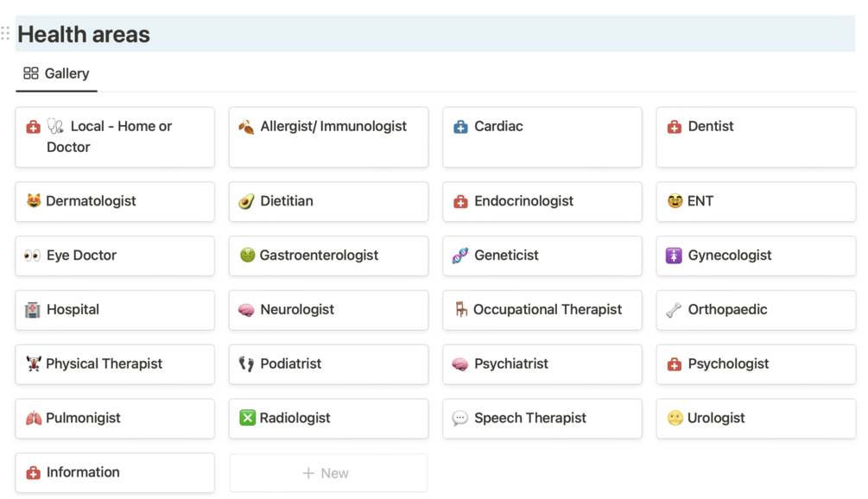The image size is (868, 499).
Task: Click the green X icon beside Radiologist
Action: tap(247, 419)
